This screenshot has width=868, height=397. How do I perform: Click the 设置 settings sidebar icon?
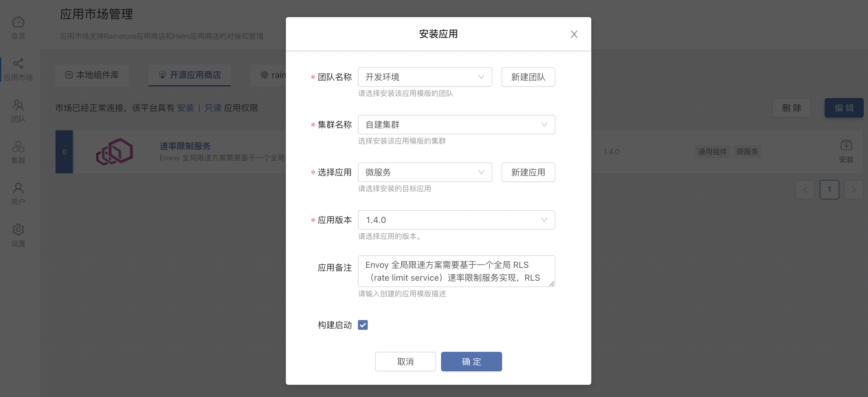click(19, 235)
